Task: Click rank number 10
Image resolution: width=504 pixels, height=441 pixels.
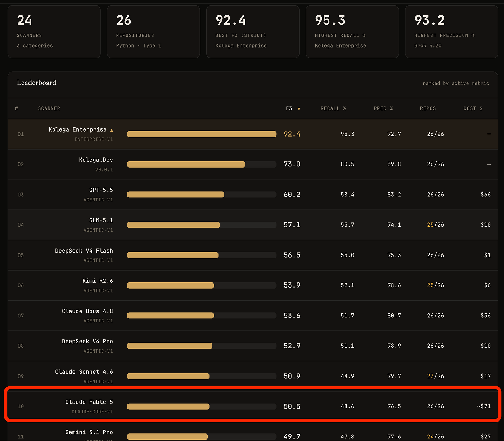Action: 21,406
